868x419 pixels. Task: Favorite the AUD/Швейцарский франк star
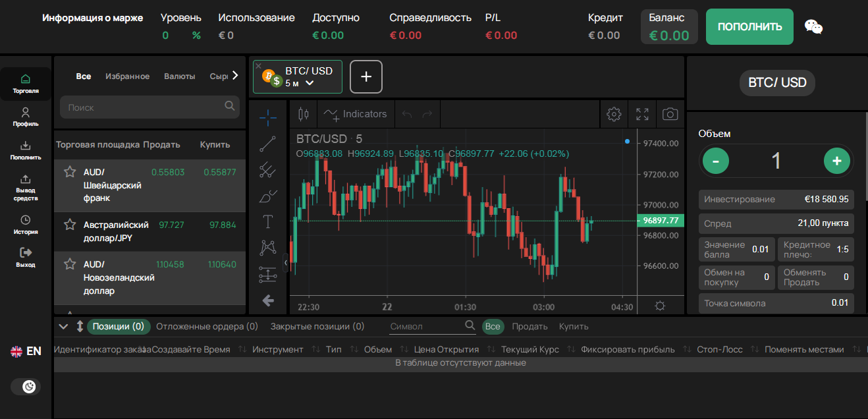[70, 172]
